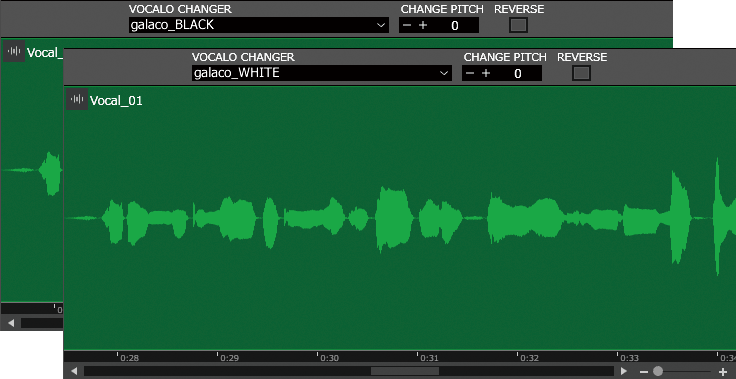Click the scroll-left arrow of the back window

pyautogui.click(x=11, y=323)
